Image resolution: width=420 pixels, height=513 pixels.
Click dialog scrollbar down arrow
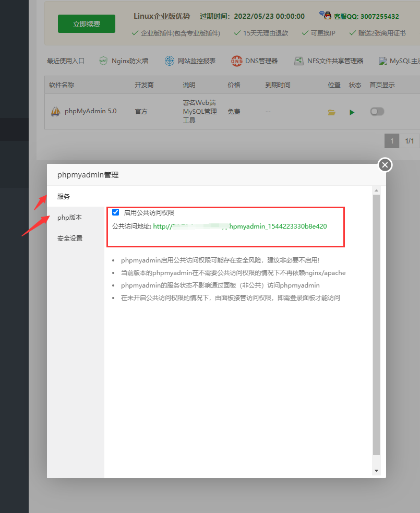coord(376,471)
